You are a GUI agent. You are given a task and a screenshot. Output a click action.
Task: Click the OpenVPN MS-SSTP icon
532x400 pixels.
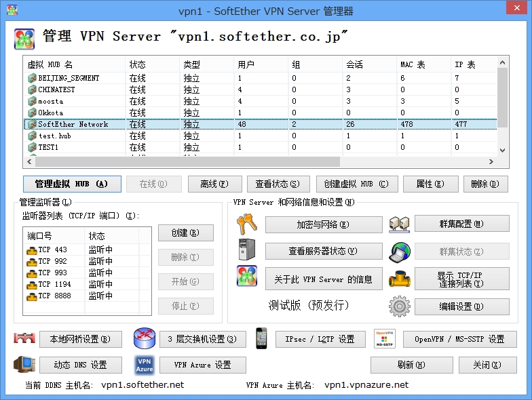384,339
